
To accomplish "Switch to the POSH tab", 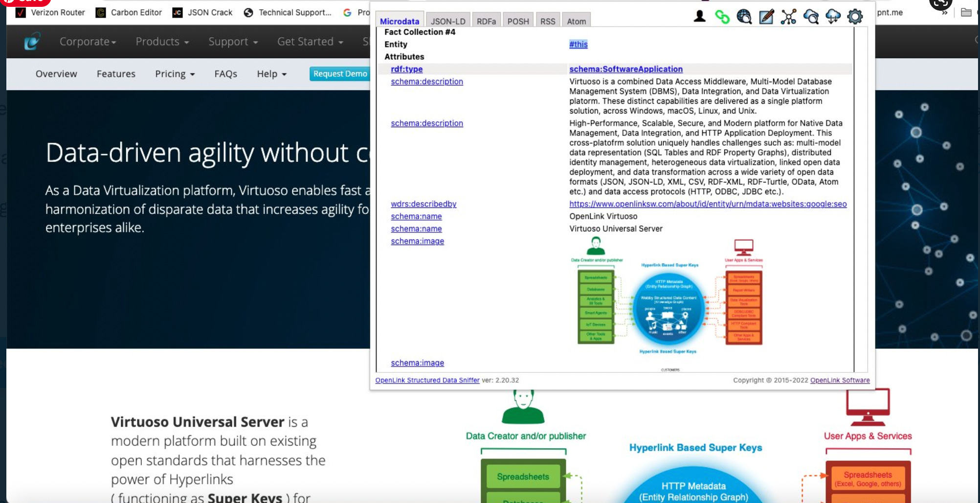I will tap(518, 21).
